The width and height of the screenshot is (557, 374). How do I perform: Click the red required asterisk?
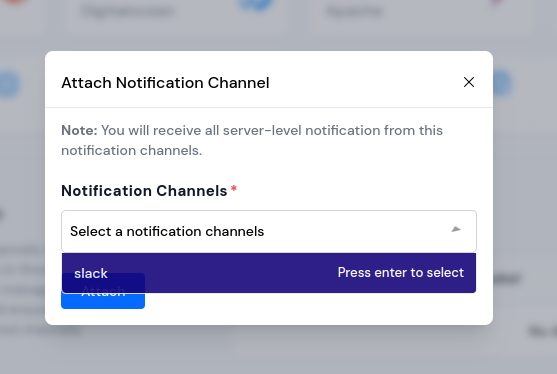coord(234,189)
